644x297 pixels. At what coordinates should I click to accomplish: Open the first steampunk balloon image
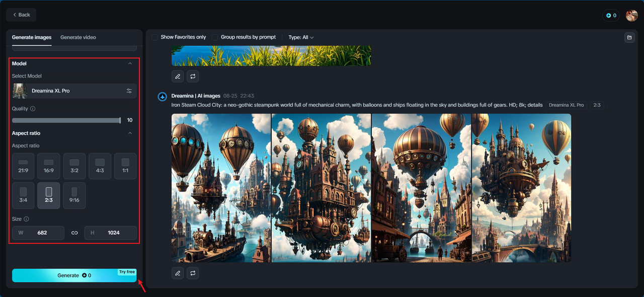point(221,188)
